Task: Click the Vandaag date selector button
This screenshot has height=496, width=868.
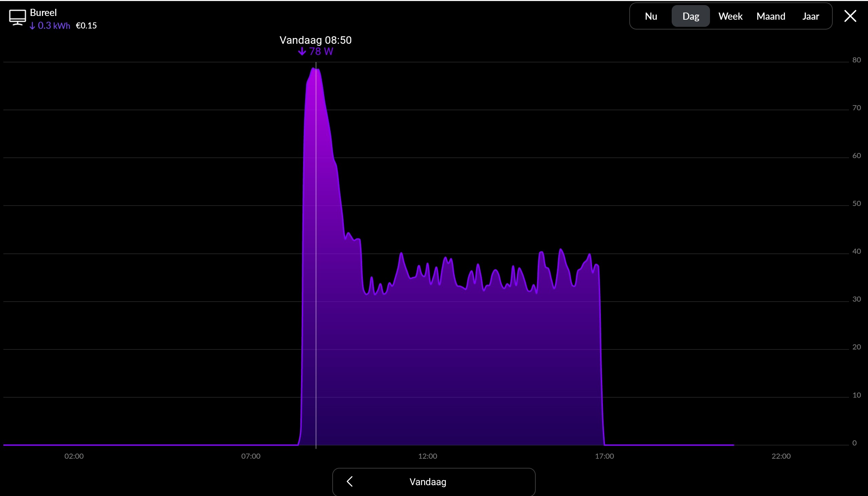Action: [428, 482]
